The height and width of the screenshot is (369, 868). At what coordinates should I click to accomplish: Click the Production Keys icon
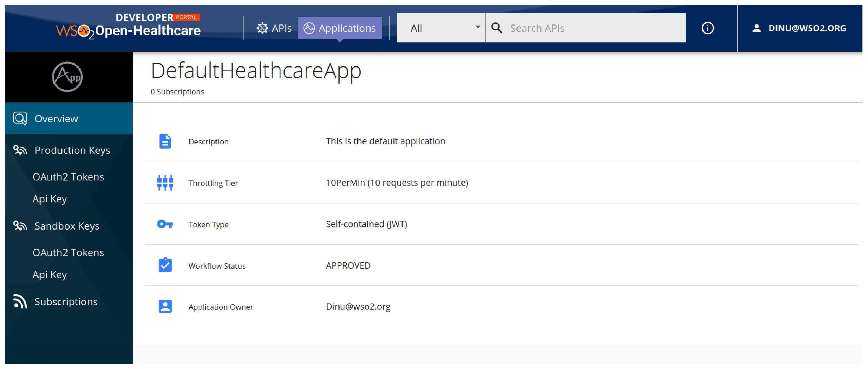pyautogui.click(x=20, y=150)
